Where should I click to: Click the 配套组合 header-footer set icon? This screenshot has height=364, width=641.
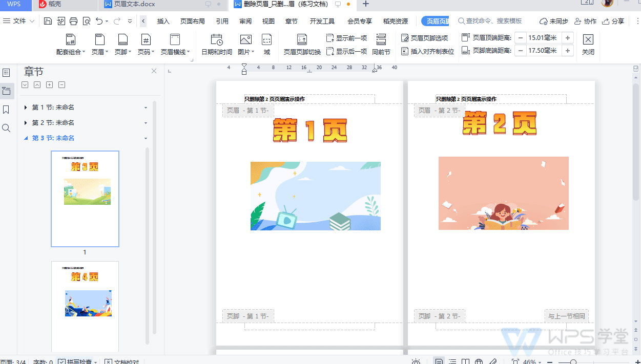click(71, 39)
